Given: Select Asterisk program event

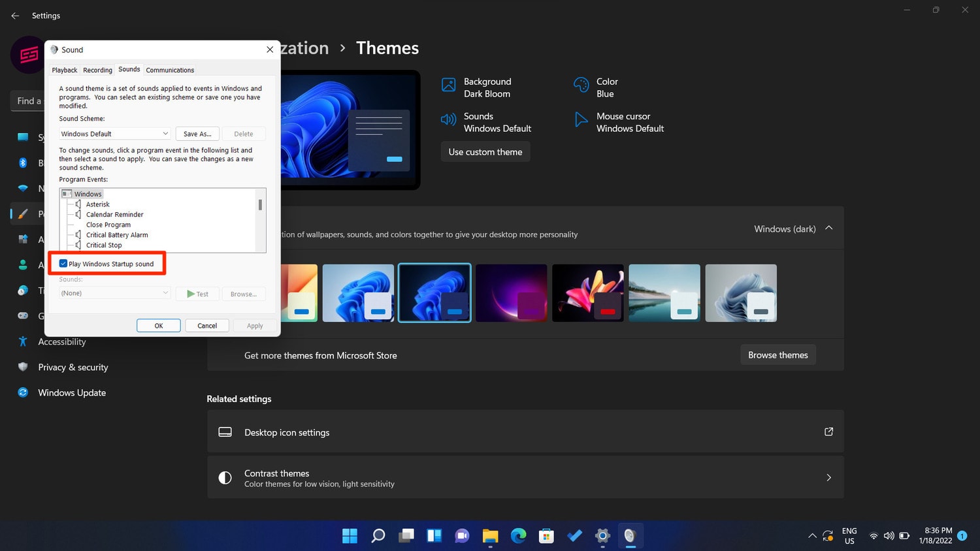Looking at the screenshot, I should (x=98, y=204).
